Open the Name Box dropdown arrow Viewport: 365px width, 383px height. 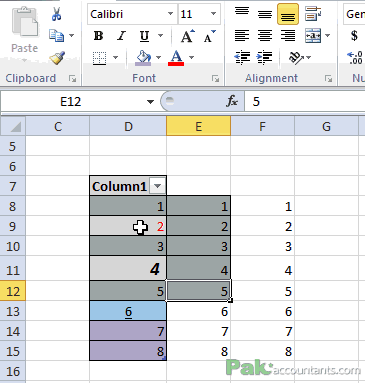click(x=150, y=102)
